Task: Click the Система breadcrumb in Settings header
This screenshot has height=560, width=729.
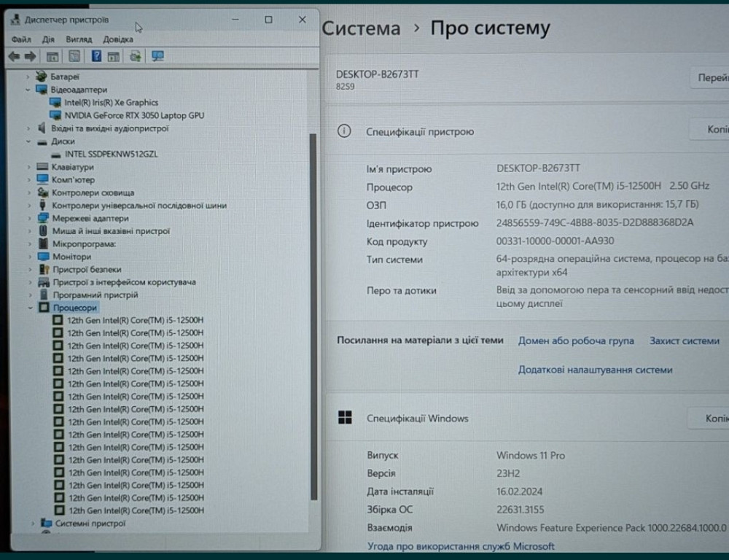Action: point(361,28)
